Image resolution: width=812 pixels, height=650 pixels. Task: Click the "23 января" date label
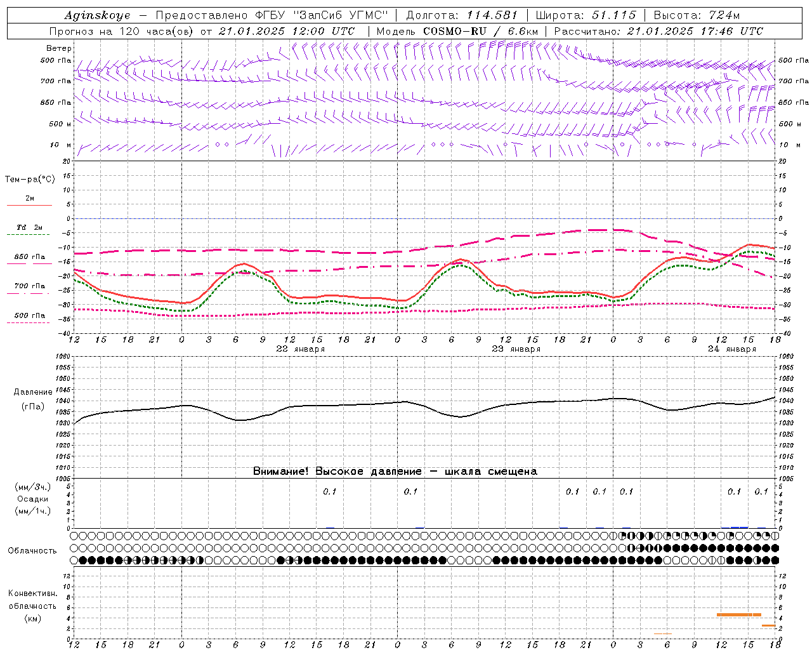(x=516, y=349)
